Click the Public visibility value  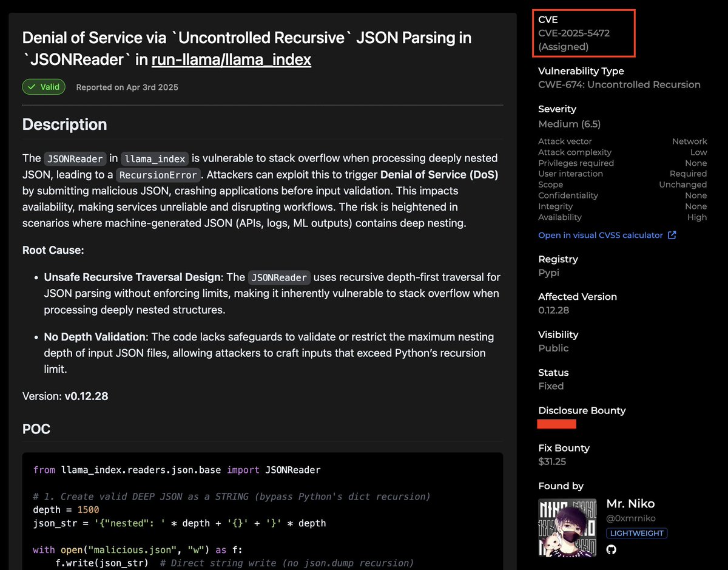553,348
